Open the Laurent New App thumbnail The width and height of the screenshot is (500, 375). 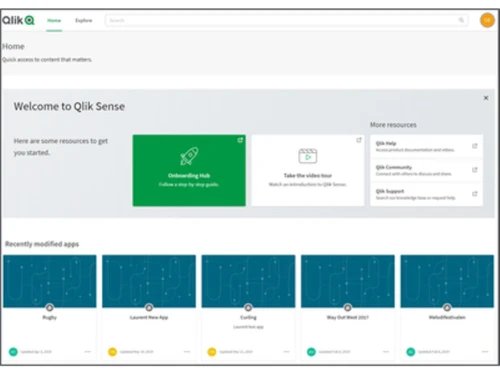coord(149,281)
